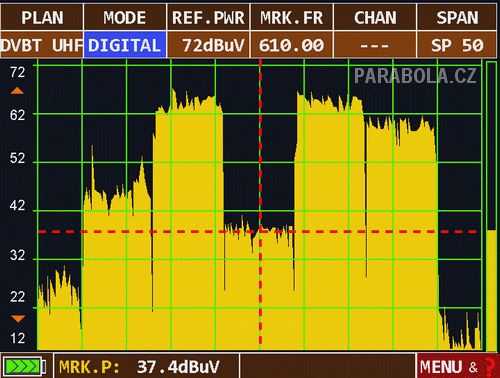Toggle the DIGITAL mode value
Image resolution: width=500 pixels, height=378 pixels.
click(125, 45)
